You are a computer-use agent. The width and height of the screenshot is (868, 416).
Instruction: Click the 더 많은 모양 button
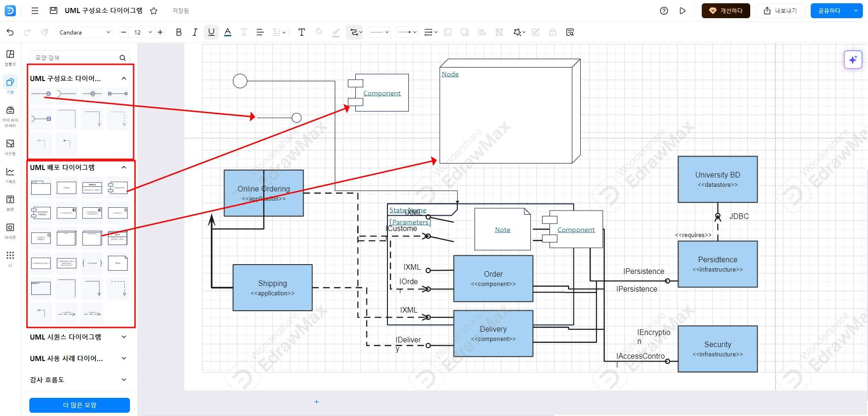pos(80,405)
